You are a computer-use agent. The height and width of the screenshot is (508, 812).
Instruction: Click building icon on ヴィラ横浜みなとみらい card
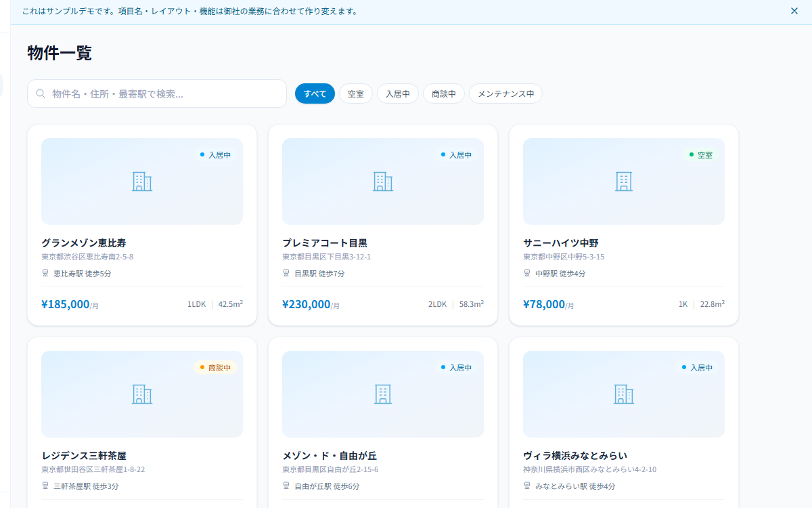(x=624, y=394)
